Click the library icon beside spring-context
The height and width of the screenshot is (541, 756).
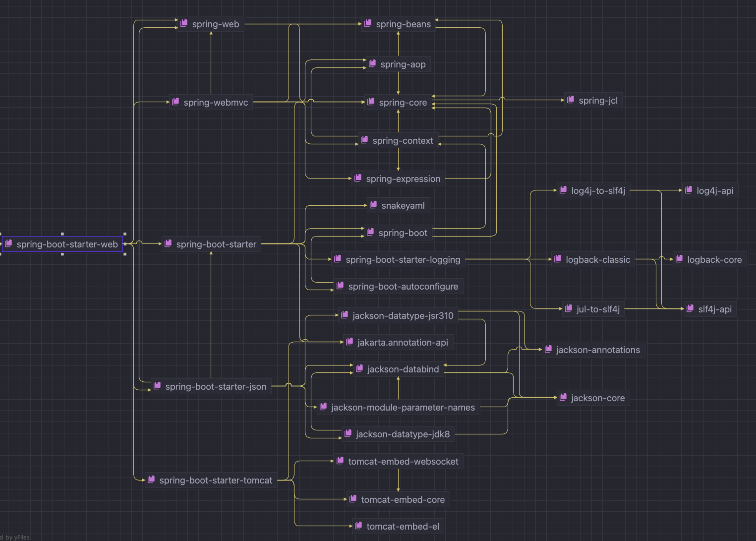364,140
